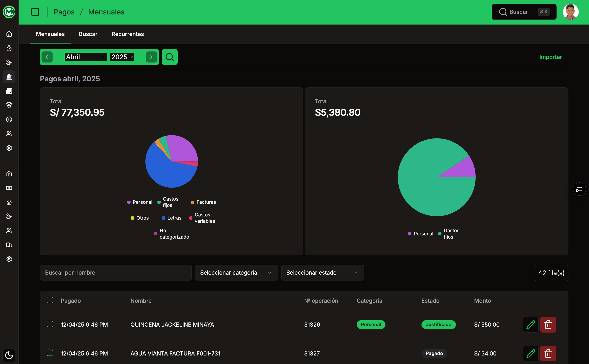The height and width of the screenshot is (364, 589).
Task: Open the Abril month dropdown
Action: (85, 57)
